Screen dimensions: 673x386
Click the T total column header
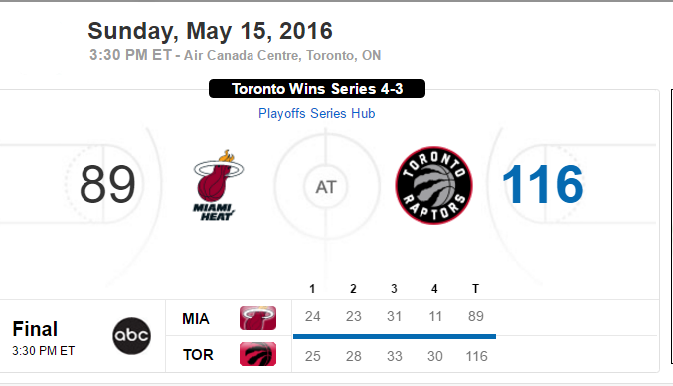(x=475, y=289)
